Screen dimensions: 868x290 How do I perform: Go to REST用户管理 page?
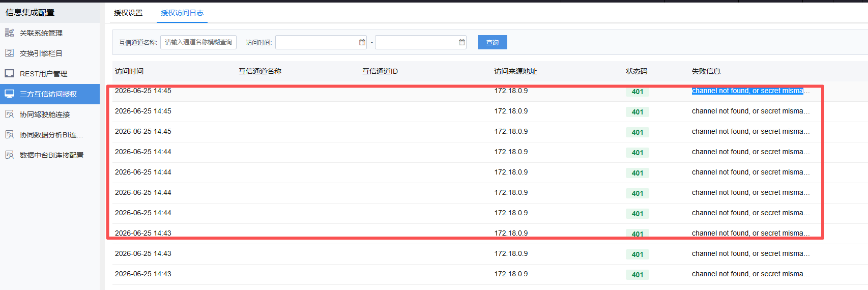coord(50,74)
